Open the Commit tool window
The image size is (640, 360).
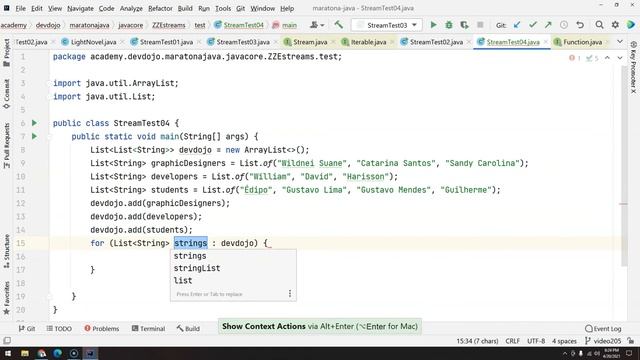pyautogui.click(x=7, y=94)
